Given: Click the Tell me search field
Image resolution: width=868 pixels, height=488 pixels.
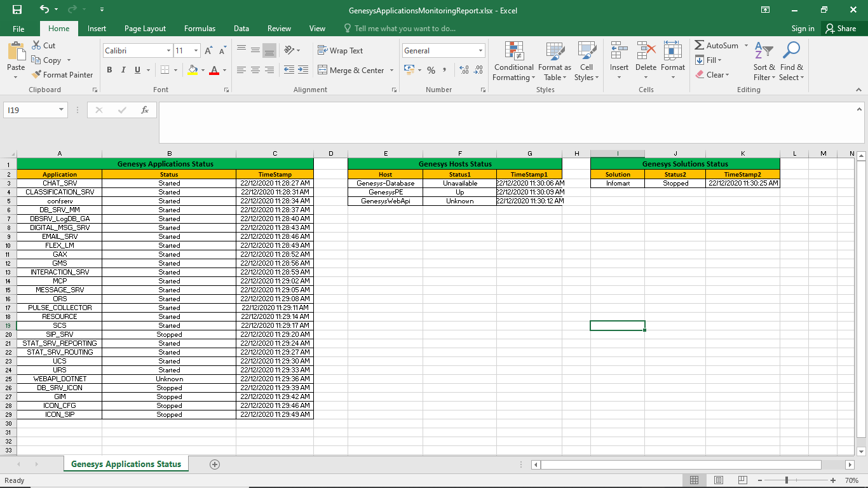Looking at the screenshot, I should coord(405,29).
